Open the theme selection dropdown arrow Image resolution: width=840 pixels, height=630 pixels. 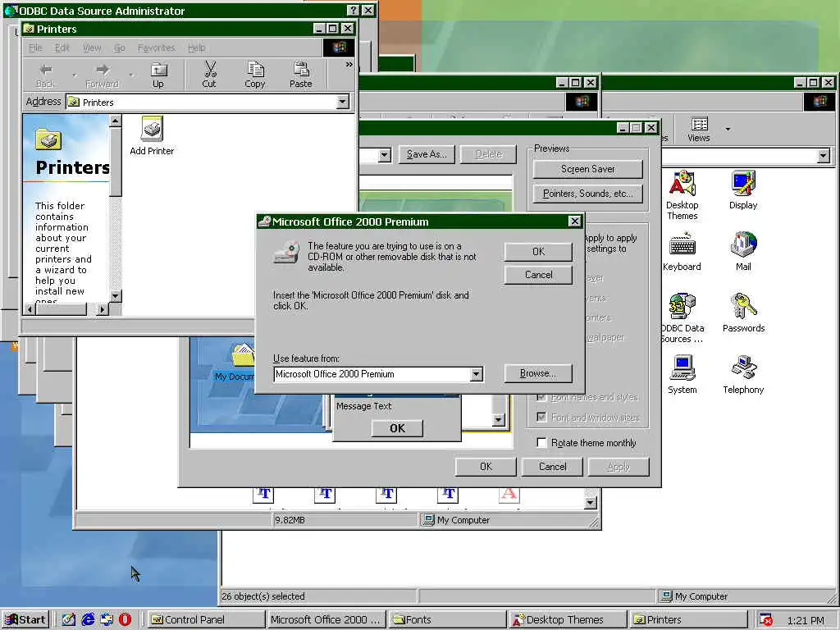click(x=384, y=155)
